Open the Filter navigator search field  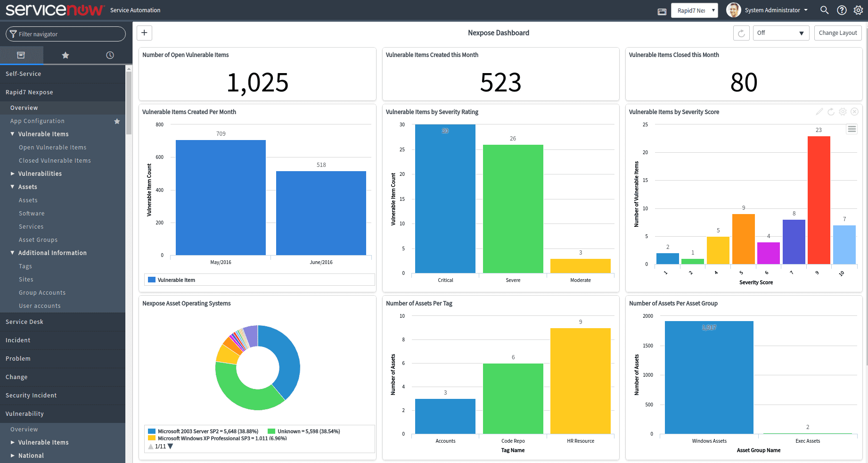click(66, 33)
